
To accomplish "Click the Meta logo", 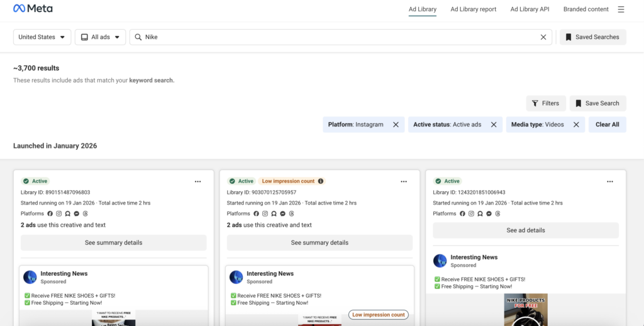I will [x=33, y=9].
